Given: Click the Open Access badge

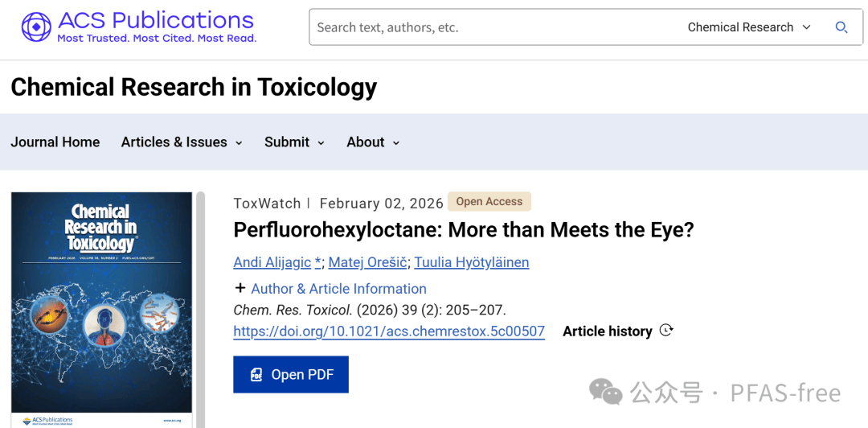Looking at the screenshot, I should tap(489, 202).
